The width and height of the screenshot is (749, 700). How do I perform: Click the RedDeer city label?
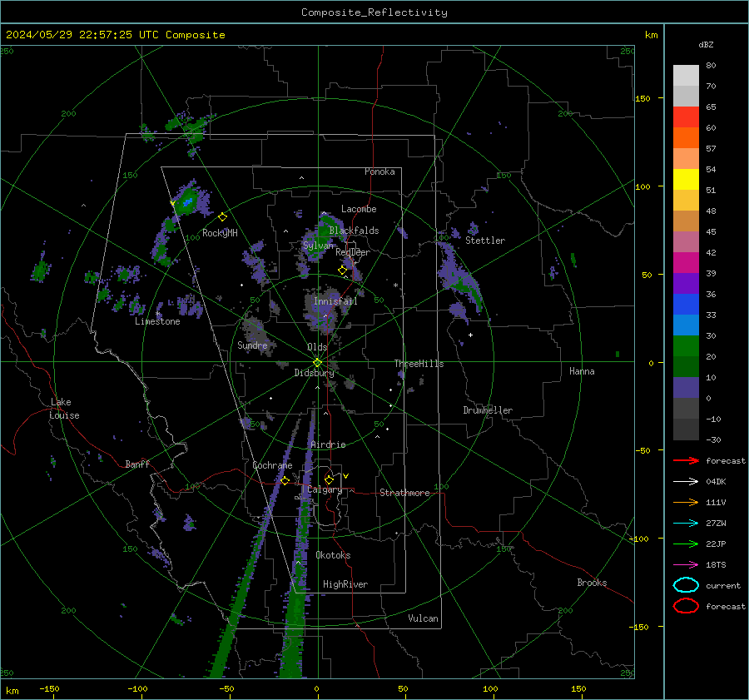(x=353, y=252)
